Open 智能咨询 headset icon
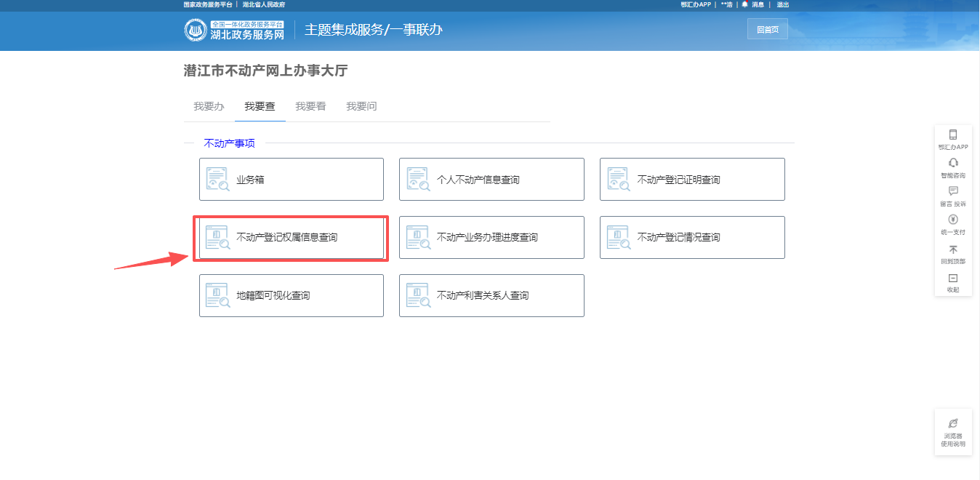This screenshot has width=980, height=480. [x=953, y=163]
